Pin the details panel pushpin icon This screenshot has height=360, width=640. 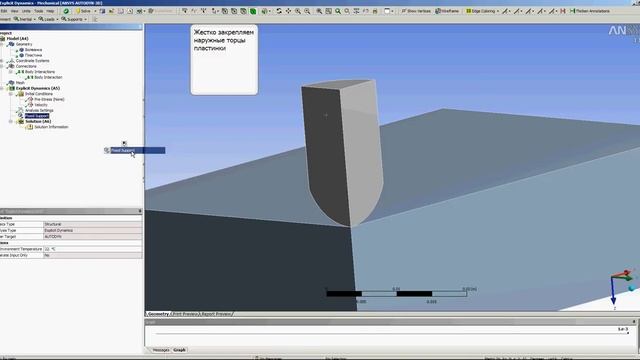point(140,211)
